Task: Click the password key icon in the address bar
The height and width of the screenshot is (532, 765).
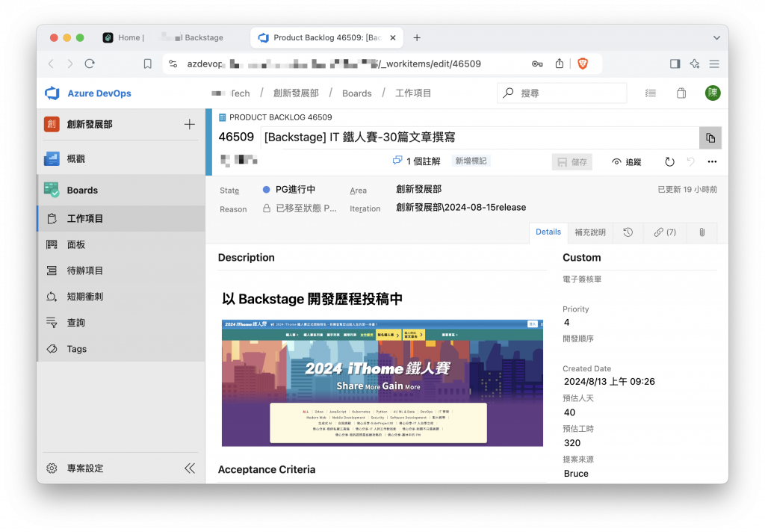Action: coord(537,64)
